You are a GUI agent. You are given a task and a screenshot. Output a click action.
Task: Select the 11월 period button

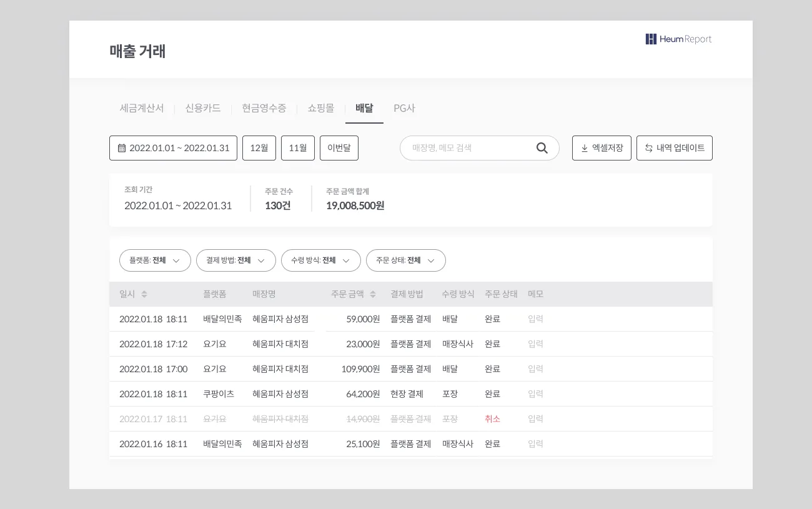(298, 148)
